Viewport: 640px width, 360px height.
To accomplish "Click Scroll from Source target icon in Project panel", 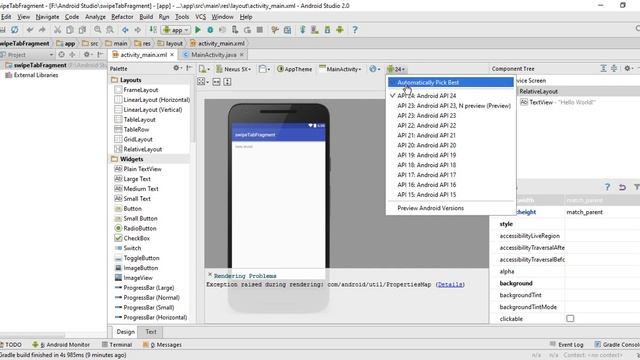I will tap(61, 54).
